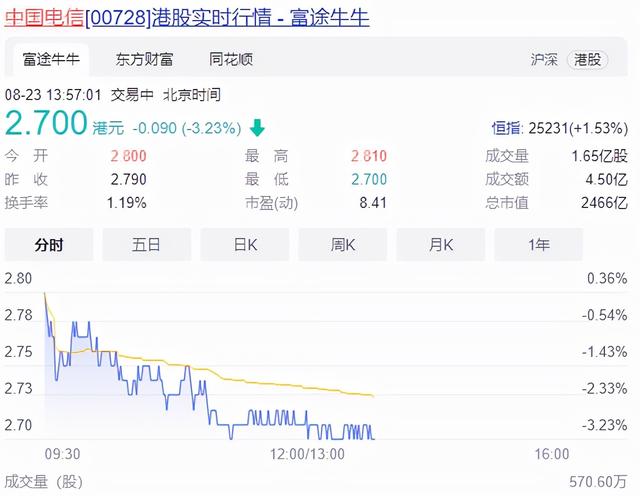Click the 成交额 value 4.50亿
The height and width of the screenshot is (496, 640).
(607, 179)
